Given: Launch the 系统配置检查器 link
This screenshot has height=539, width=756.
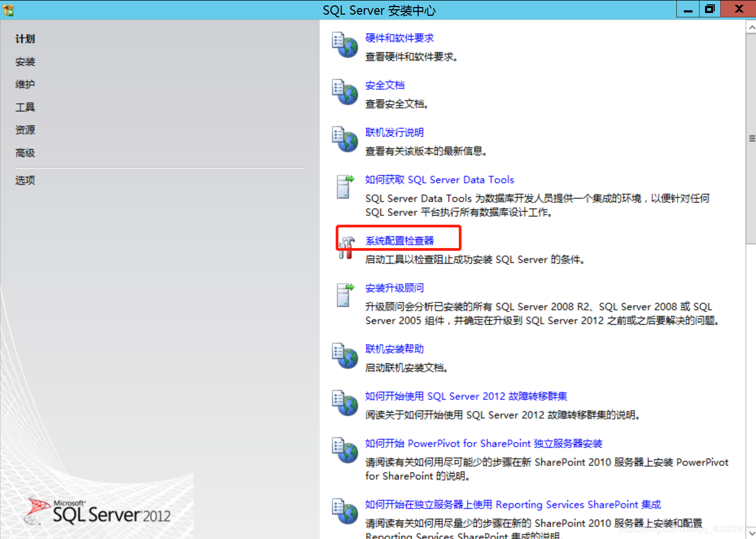Looking at the screenshot, I should tap(399, 240).
